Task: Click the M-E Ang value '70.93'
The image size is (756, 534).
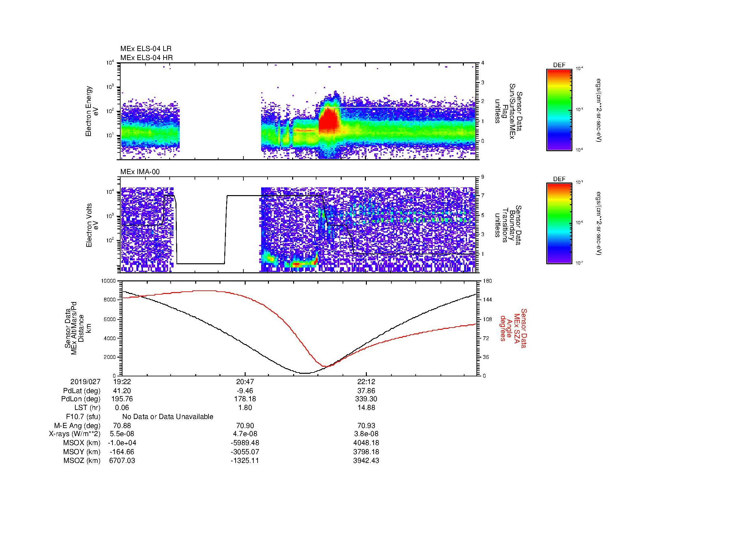Action: tap(366, 425)
